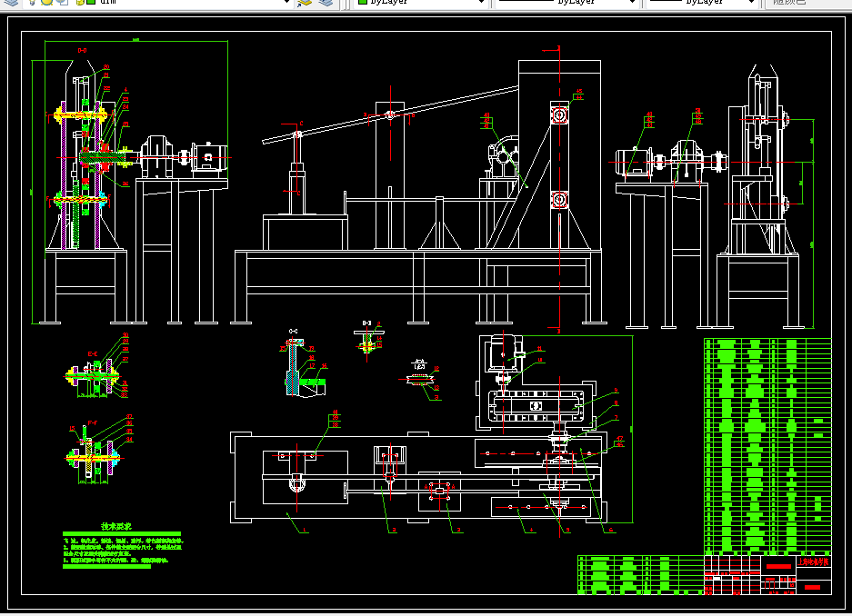This screenshot has height=616, width=852.
Task: Select part balloon number 2 in plan view
Action: tap(394, 530)
